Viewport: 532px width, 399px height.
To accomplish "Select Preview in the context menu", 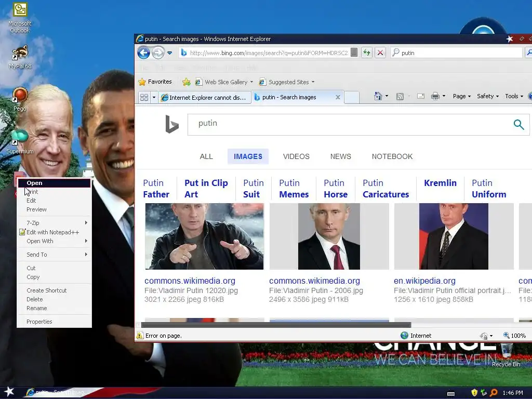I will coord(54,209).
